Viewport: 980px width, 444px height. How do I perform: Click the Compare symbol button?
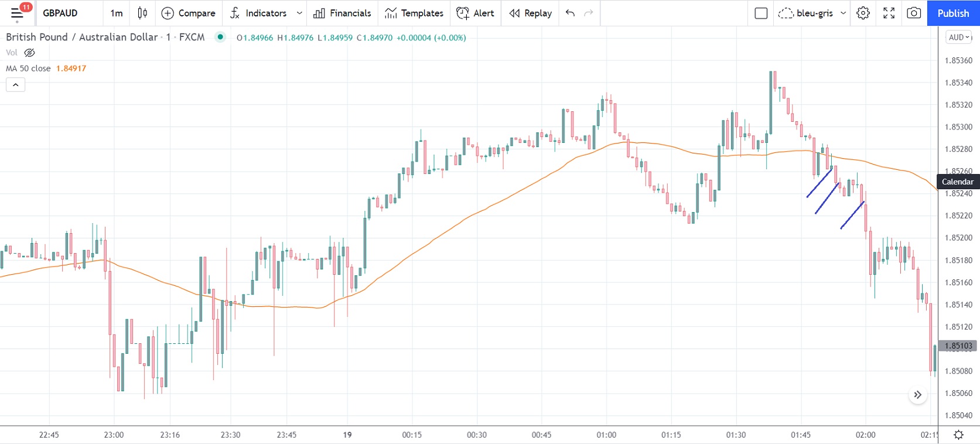(x=188, y=13)
